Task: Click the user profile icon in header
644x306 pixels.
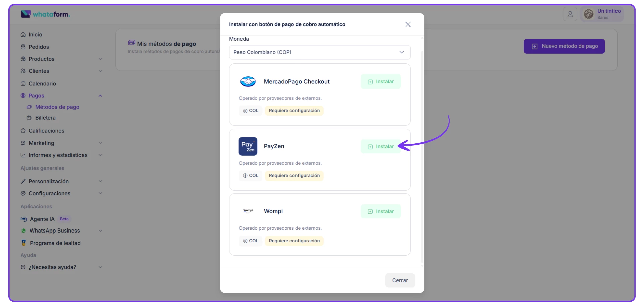Action: [570, 14]
